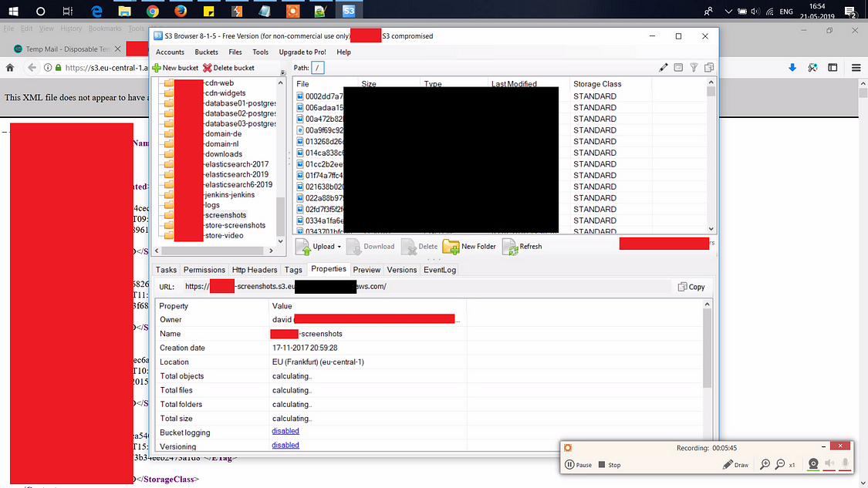Click the Delete file button

419,247
